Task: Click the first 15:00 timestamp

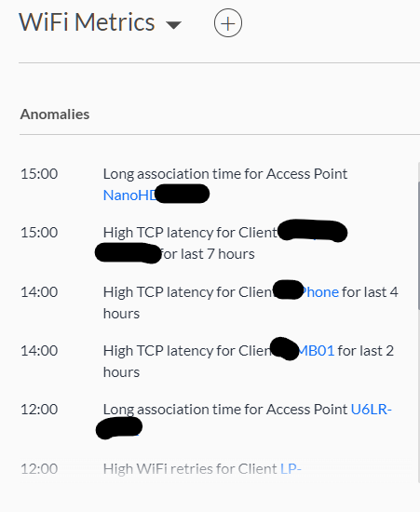Action: [x=39, y=174]
